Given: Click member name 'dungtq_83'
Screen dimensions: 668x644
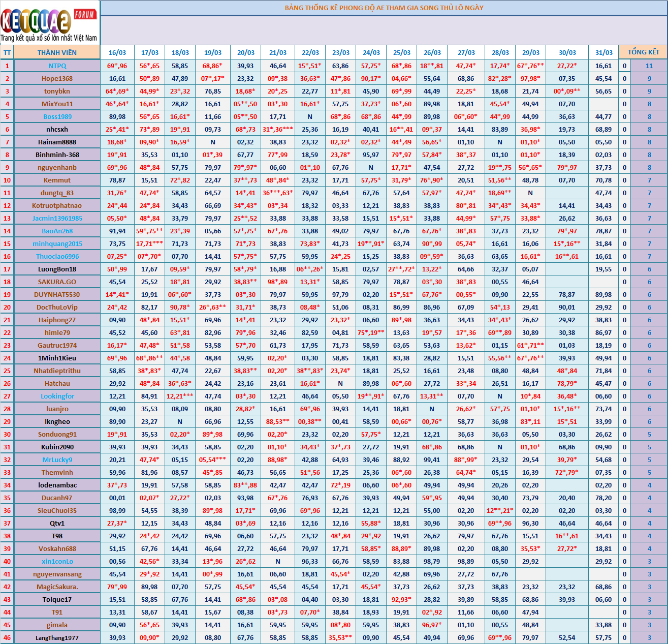Looking at the screenshot, I should (57, 193).
